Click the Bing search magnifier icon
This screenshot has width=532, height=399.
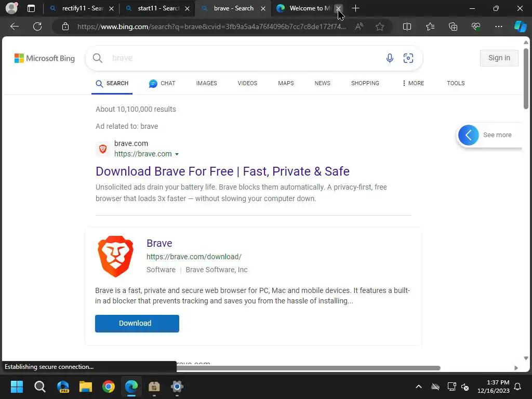97,58
